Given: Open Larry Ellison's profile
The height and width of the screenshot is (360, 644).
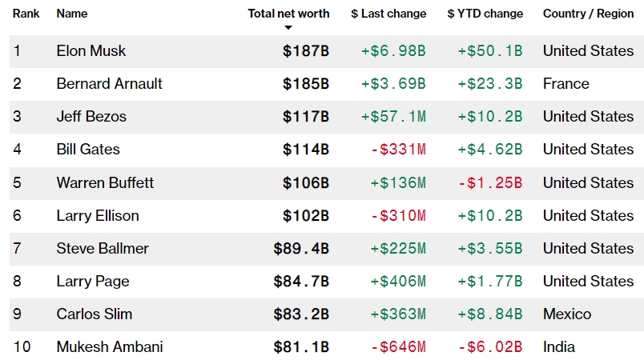Looking at the screenshot, I should coord(98,216).
